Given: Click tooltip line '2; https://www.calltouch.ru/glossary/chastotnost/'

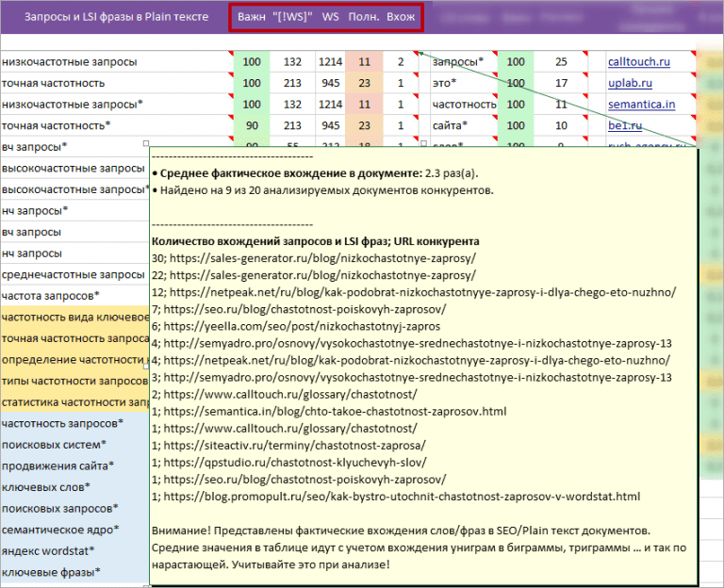Looking at the screenshot, I should point(285,394).
